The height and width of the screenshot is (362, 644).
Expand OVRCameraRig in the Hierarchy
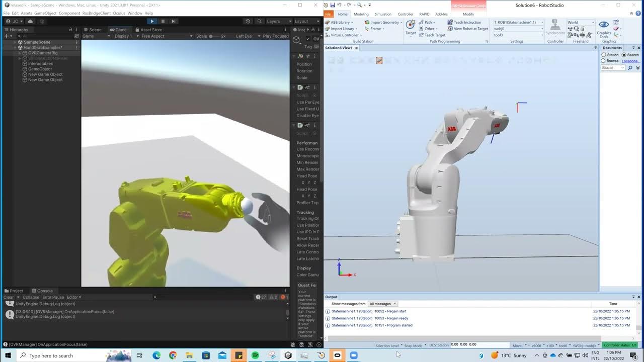[19, 53]
